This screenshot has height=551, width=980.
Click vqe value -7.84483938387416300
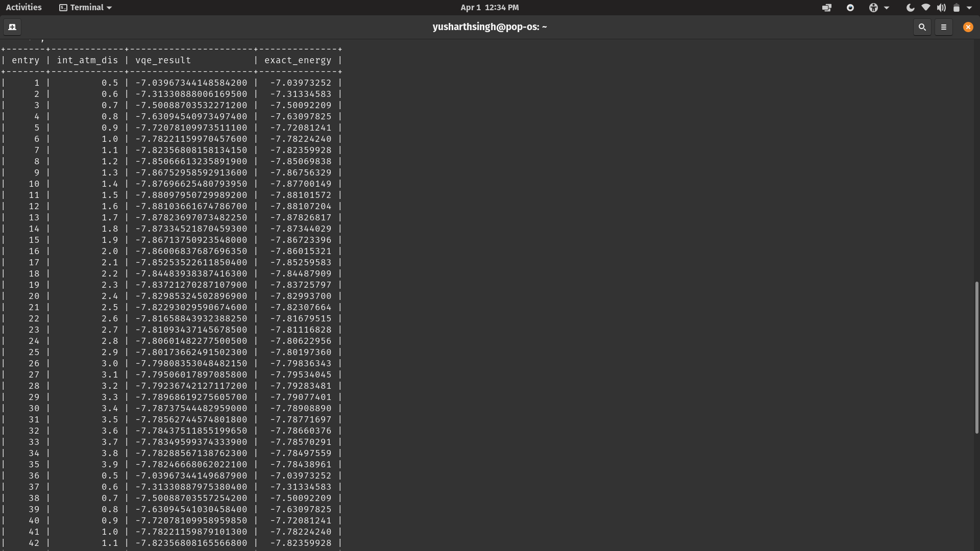click(x=191, y=273)
